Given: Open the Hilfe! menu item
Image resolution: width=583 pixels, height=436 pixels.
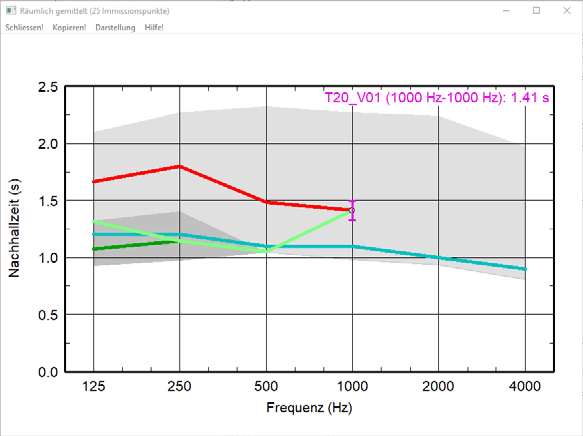Looking at the screenshot, I should tap(154, 28).
